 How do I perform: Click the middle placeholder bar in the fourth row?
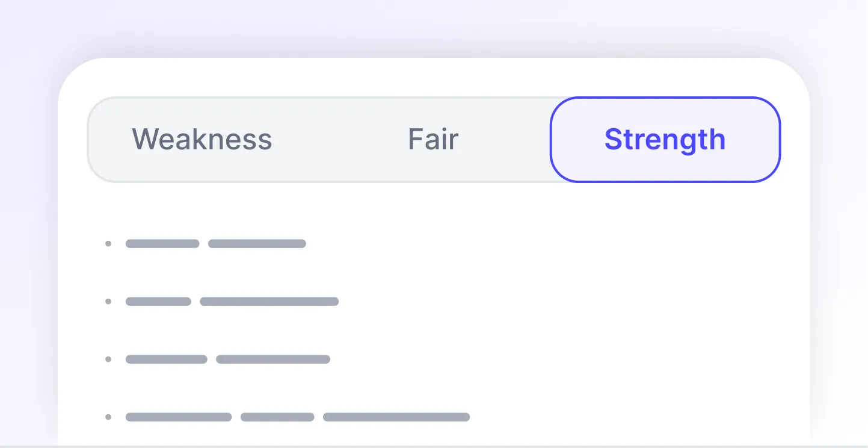277,416
